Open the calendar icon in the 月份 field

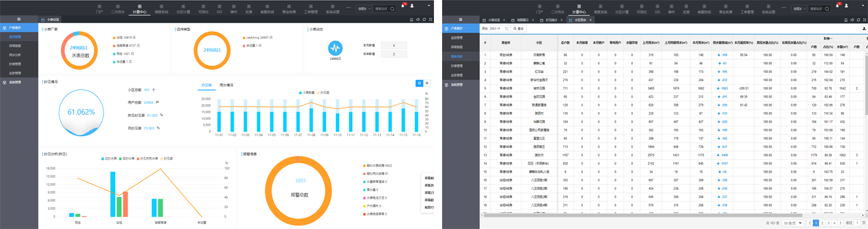(506, 28)
